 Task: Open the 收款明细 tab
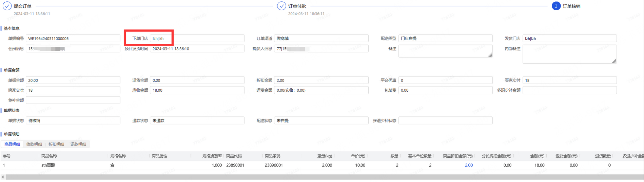pos(34,144)
